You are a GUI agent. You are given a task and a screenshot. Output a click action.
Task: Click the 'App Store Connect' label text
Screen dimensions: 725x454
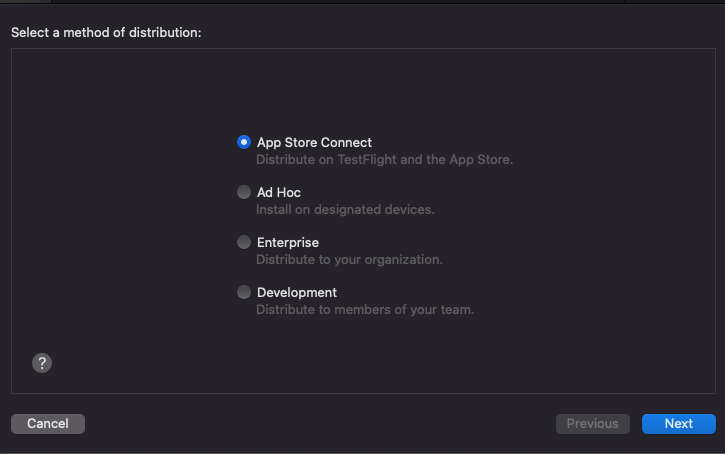coord(314,142)
